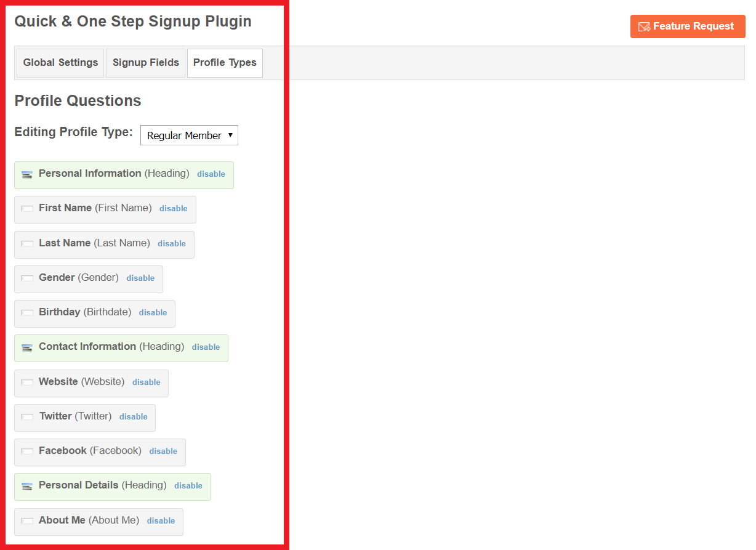Disable the Birthday field
Viewport: 756px width, 550px height.
click(x=153, y=313)
